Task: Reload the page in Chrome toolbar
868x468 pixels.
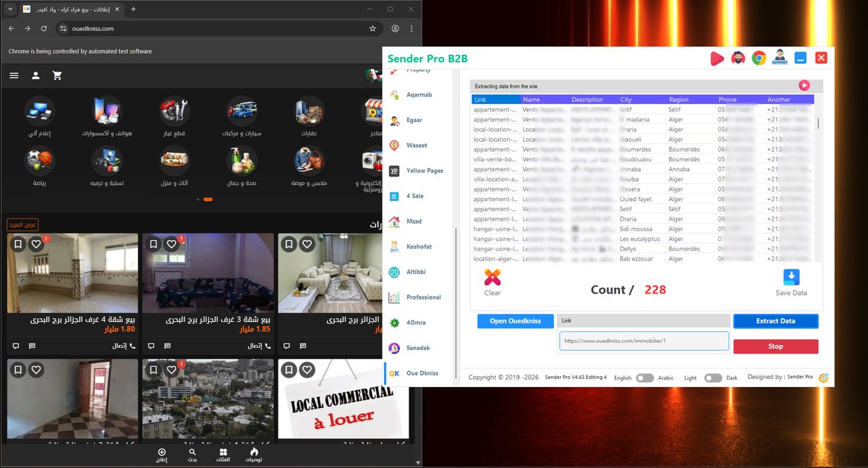Action: pos(44,28)
